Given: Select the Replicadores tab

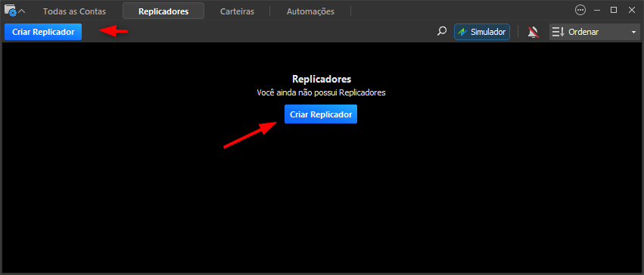Looking at the screenshot, I should click(x=163, y=11).
